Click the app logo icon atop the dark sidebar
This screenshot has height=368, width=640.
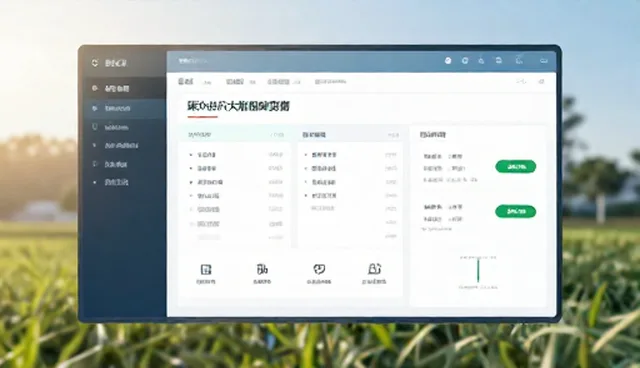point(95,63)
